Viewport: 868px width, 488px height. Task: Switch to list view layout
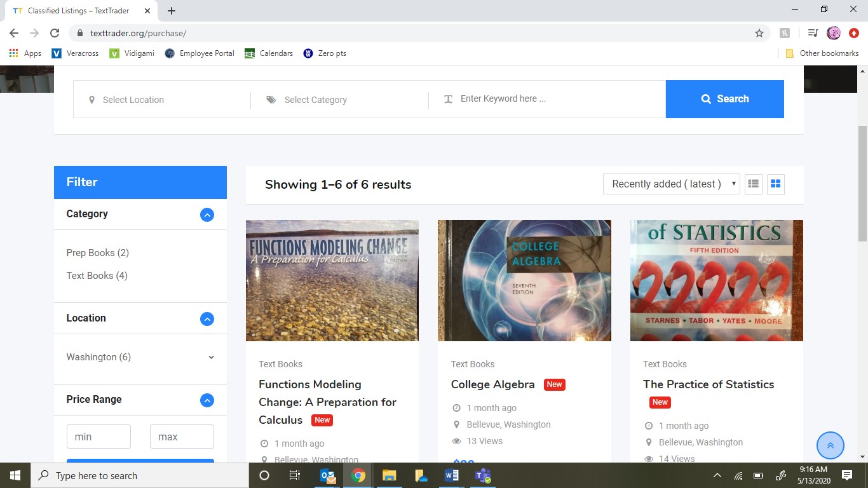(x=754, y=184)
